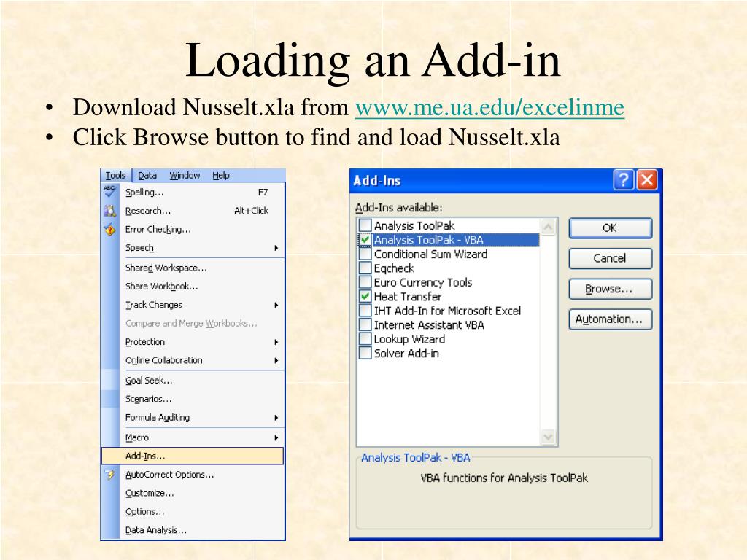Tick the Conditional Sum Wizard checkbox
747x560 pixels.
click(365, 254)
